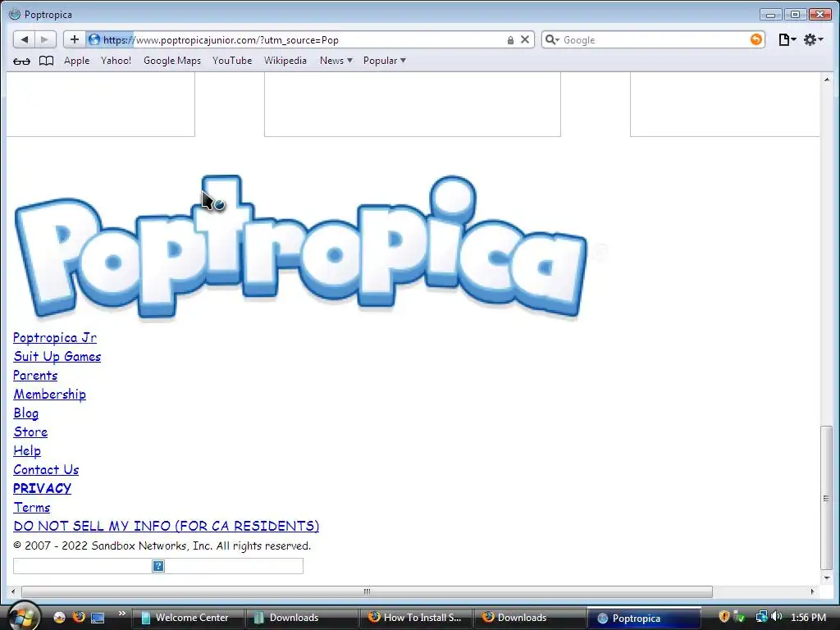Open the Apple bookmark
Viewport: 840px width, 630px height.
click(76, 61)
